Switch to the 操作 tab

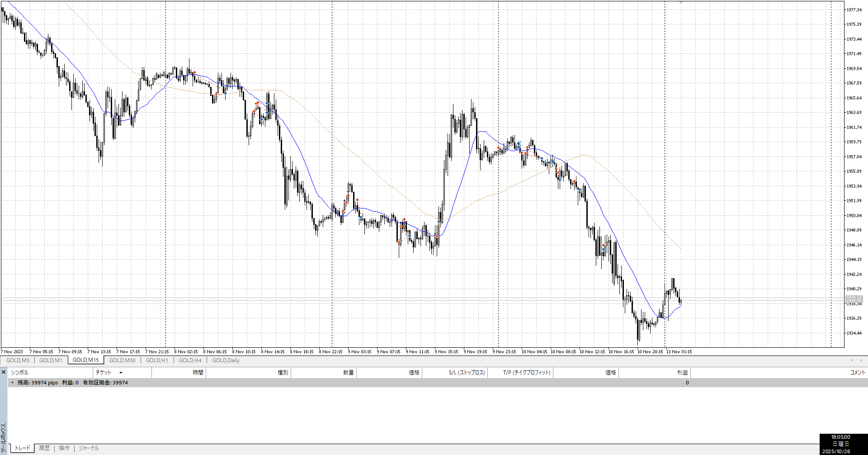click(64, 448)
